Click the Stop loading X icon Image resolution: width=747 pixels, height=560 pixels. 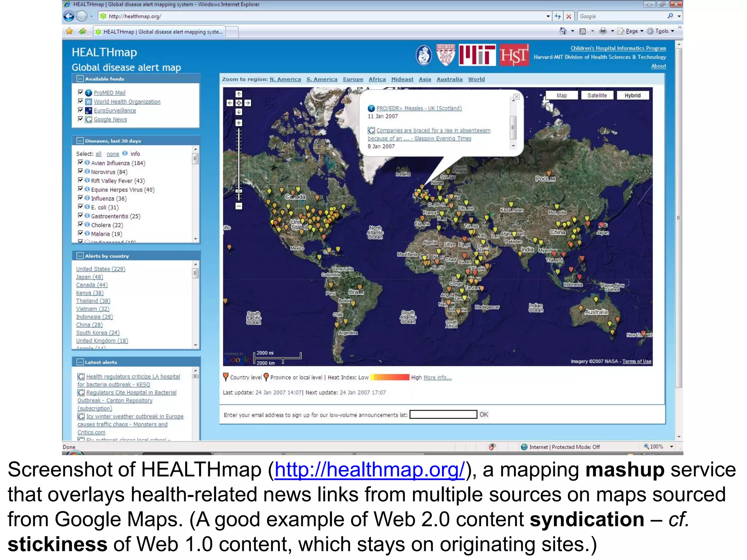pyautogui.click(x=569, y=16)
